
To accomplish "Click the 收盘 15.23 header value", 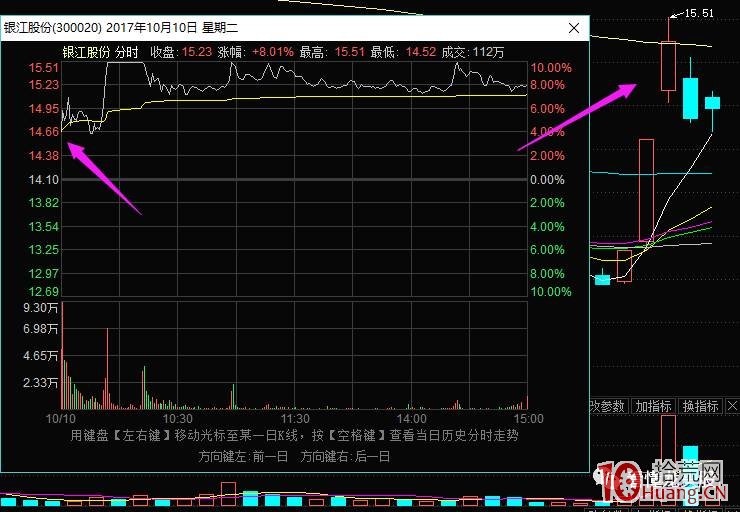I will pos(181,52).
